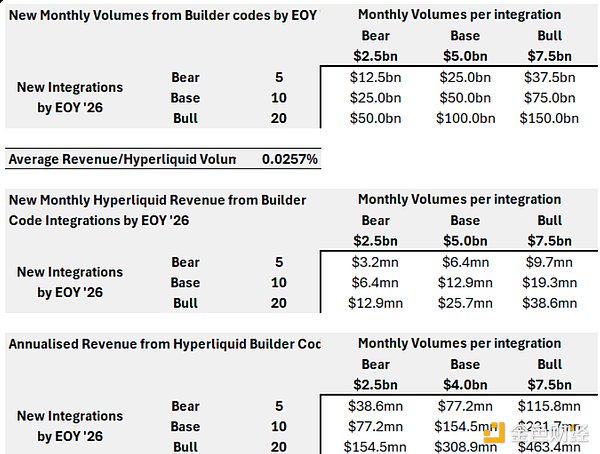Click the $4.0bn Base header cell
The width and height of the screenshot is (600, 454).
464,385
